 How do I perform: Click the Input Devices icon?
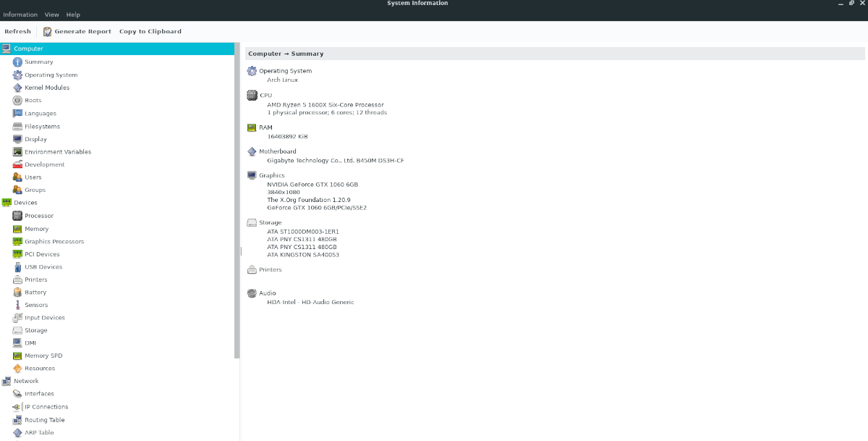click(18, 317)
